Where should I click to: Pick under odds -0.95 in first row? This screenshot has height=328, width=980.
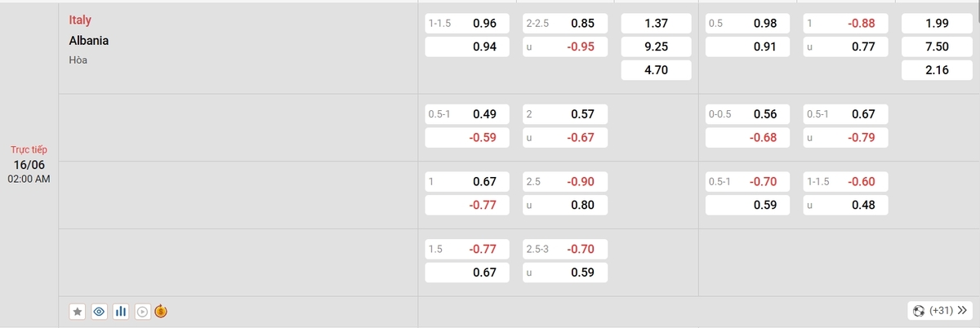565,47
